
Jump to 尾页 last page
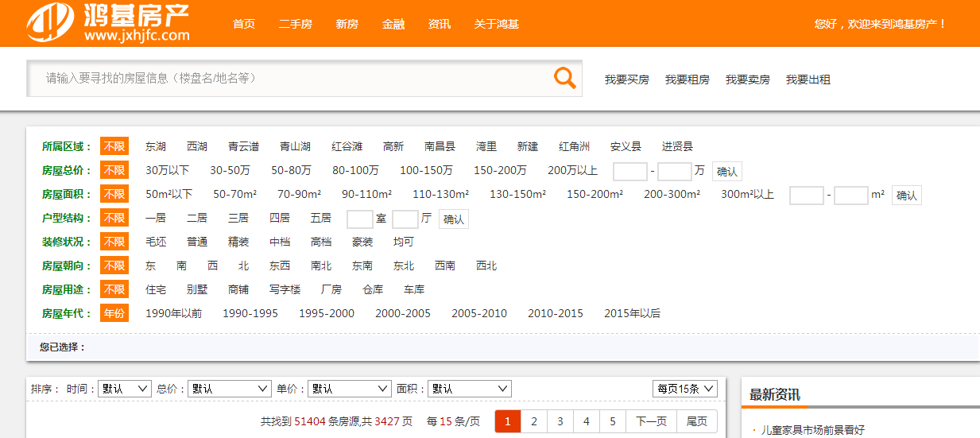696,421
